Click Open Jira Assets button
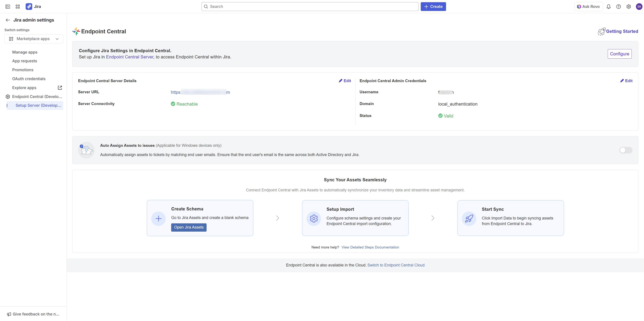 [189, 227]
